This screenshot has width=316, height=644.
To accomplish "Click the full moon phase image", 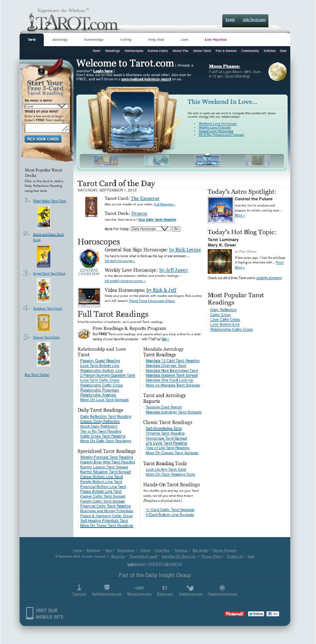I will coord(278,72).
